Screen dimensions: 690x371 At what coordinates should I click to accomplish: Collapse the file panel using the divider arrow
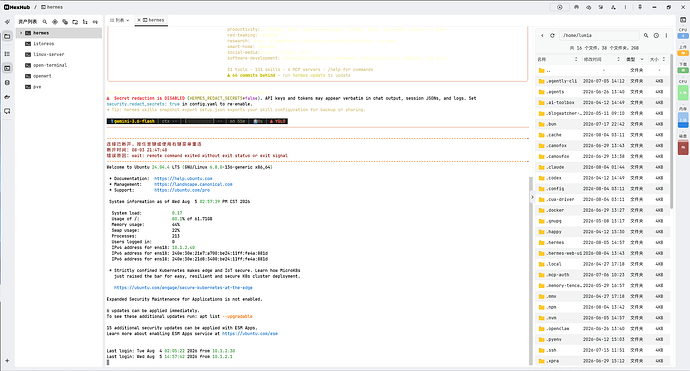(x=532, y=197)
